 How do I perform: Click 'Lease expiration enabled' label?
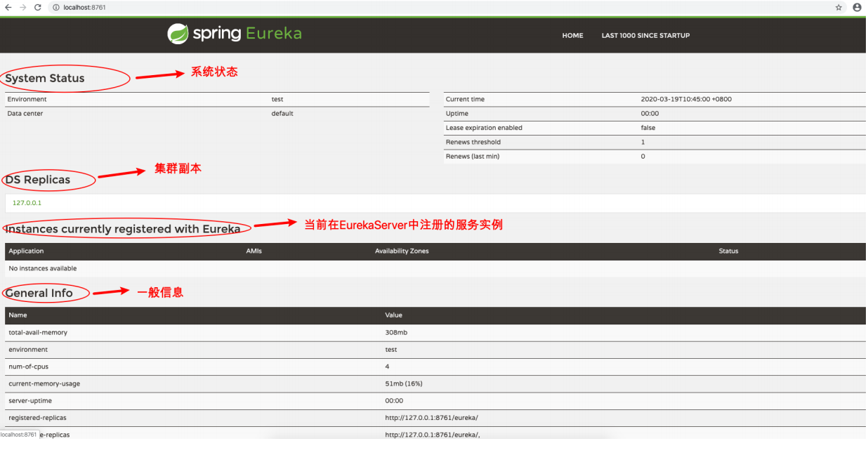click(x=484, y=128)
